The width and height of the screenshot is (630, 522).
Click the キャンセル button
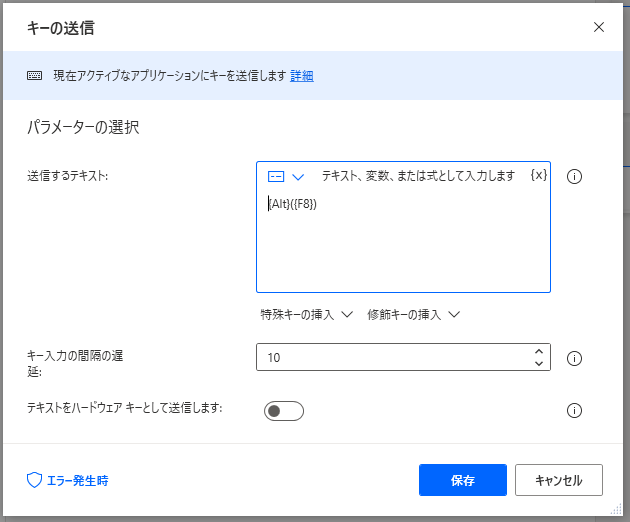(558, 480)
